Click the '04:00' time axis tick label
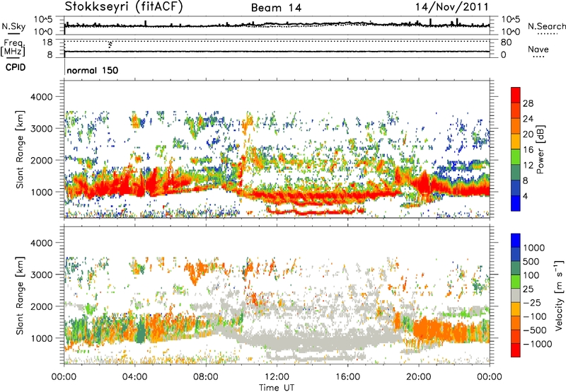 point(135,377)
